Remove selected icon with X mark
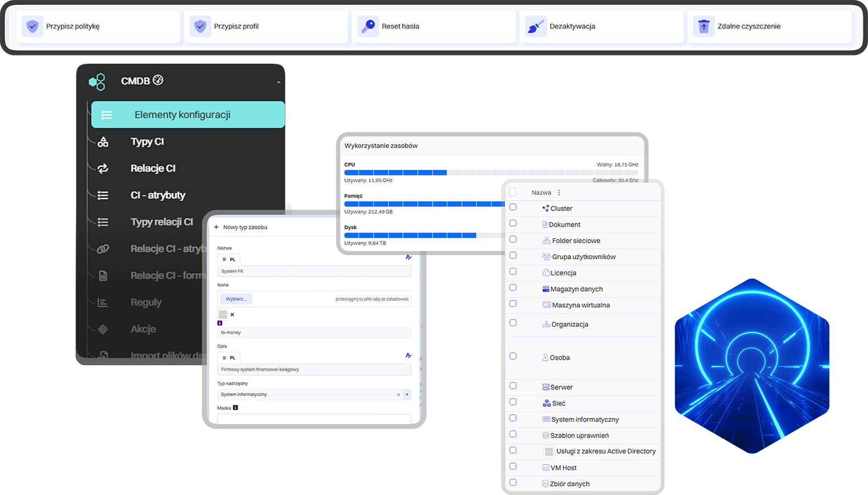The height and width of the screenshot is (495, 868). point(232,315)
